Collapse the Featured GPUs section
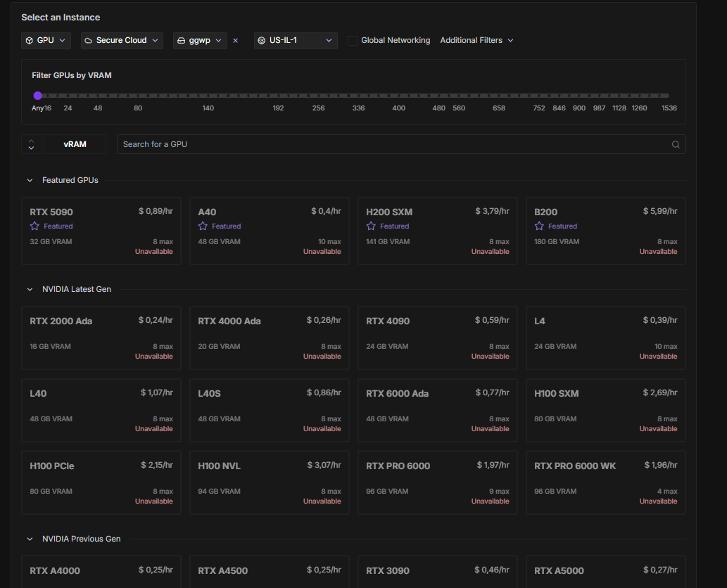Screen dimensions: 727x588 pyautogui.click(x=30, y=180)
